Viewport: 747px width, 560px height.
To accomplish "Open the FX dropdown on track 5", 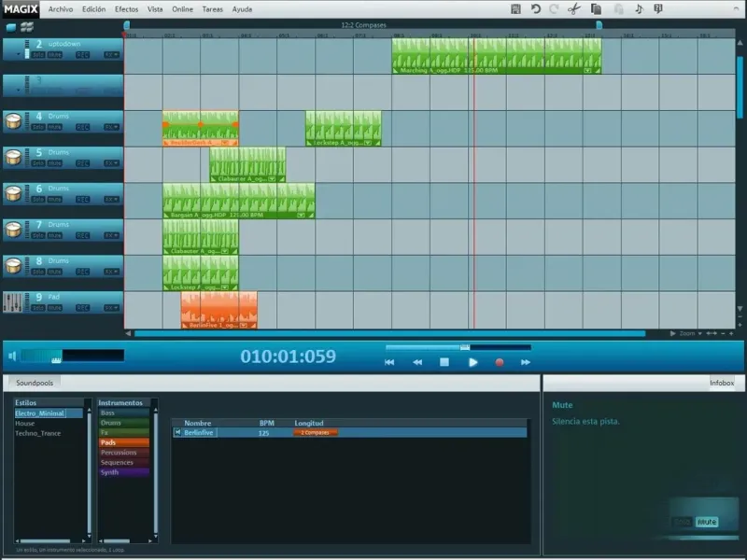I will [111, 163].
